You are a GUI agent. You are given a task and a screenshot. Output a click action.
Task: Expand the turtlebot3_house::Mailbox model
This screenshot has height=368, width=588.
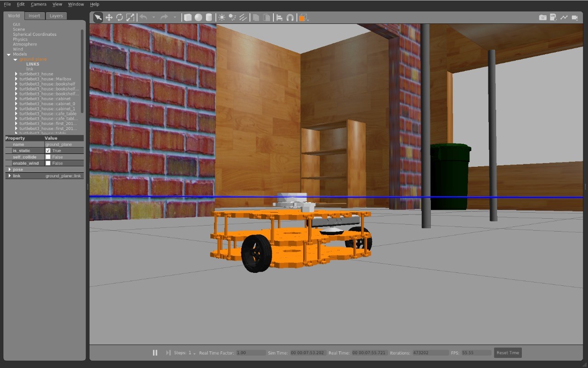coord(17,79)
